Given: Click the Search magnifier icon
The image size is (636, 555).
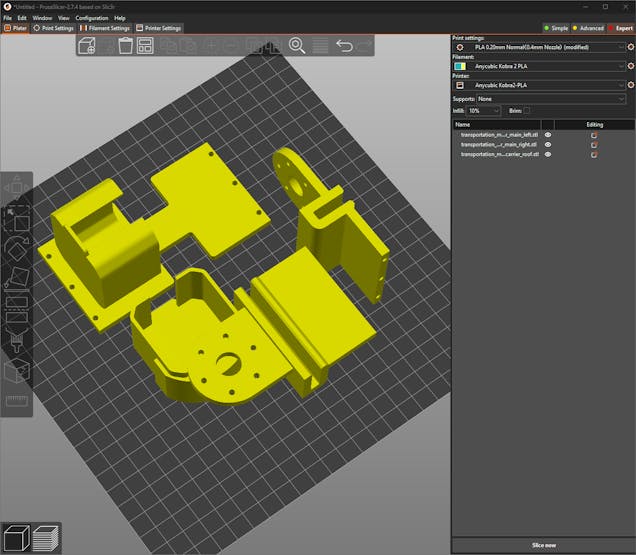Looking at the screenshot, I should [297, 46].
